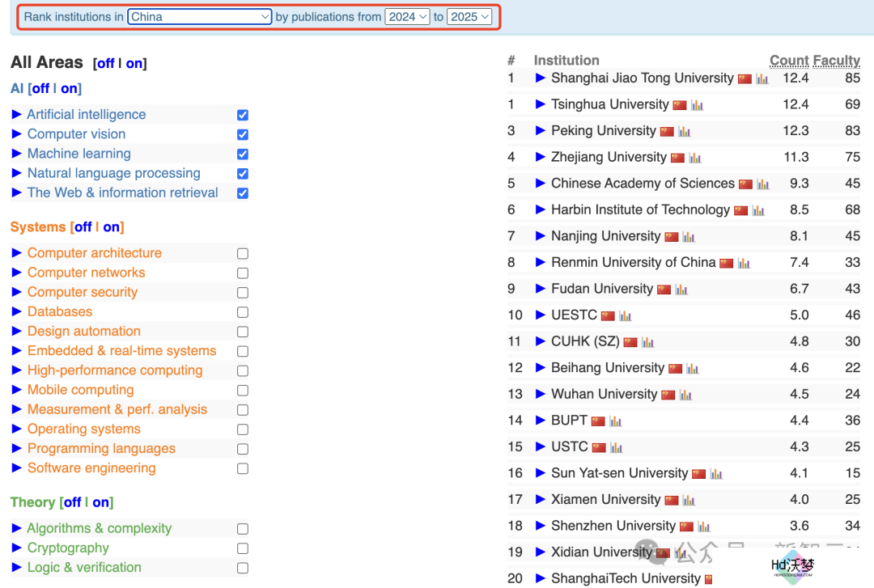Enable the Computer architecture checkbox

(243, 254)
